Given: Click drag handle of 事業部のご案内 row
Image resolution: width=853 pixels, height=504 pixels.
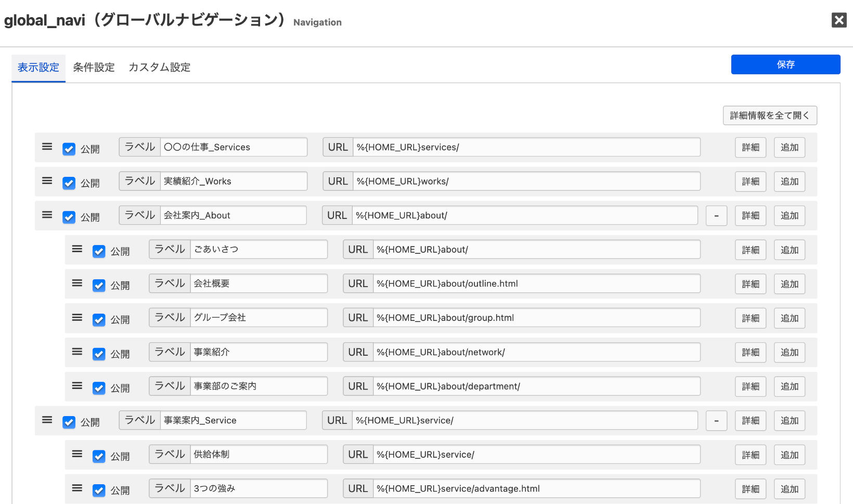Looking at the screenshot, I should click(77, 385).
